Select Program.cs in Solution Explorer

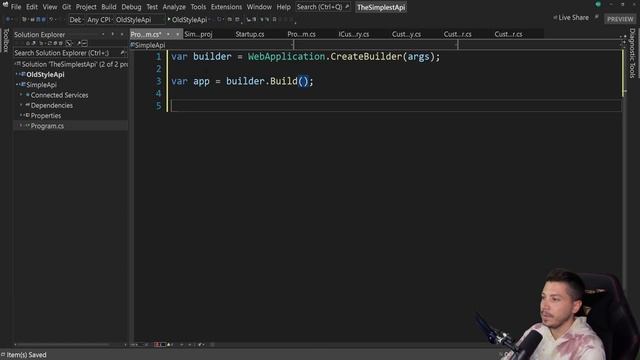47,126
